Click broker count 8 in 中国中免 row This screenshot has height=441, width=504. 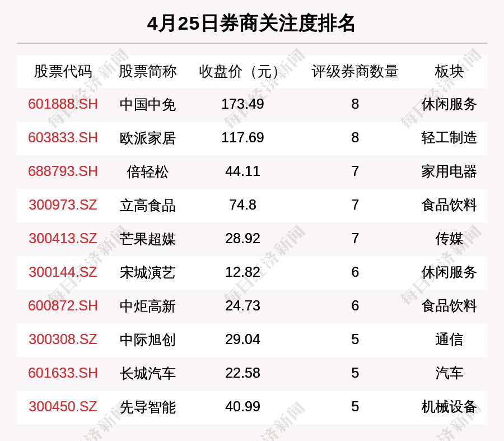tap(355, 104)
